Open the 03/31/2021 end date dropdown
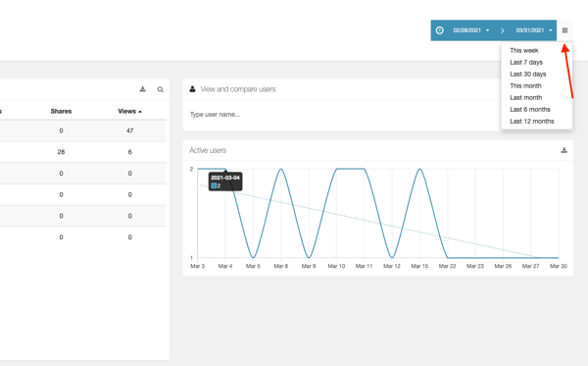The width and height of the screenshot is (588, 366). [534, 30]
